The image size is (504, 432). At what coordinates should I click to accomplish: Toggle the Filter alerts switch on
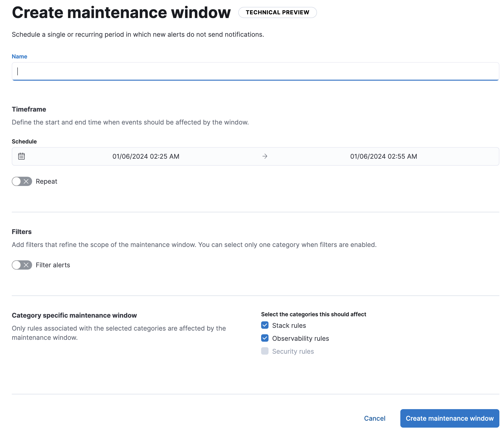(22, 265)
